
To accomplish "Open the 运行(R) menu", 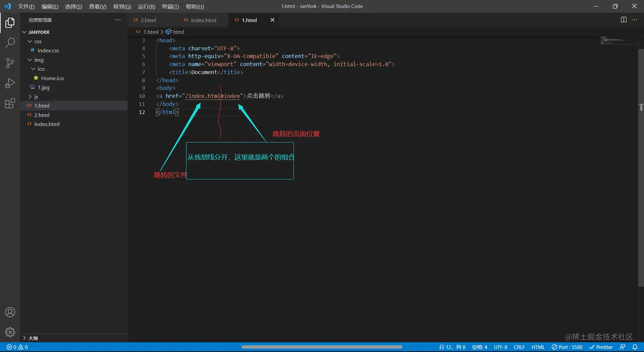I will tap(147, 6).
